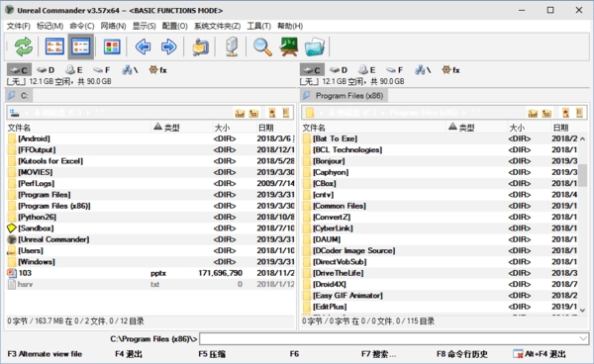Open the 系统文件夹(Z) menu
The width and height of the screenshot is (594, 364).
point(217,26)
